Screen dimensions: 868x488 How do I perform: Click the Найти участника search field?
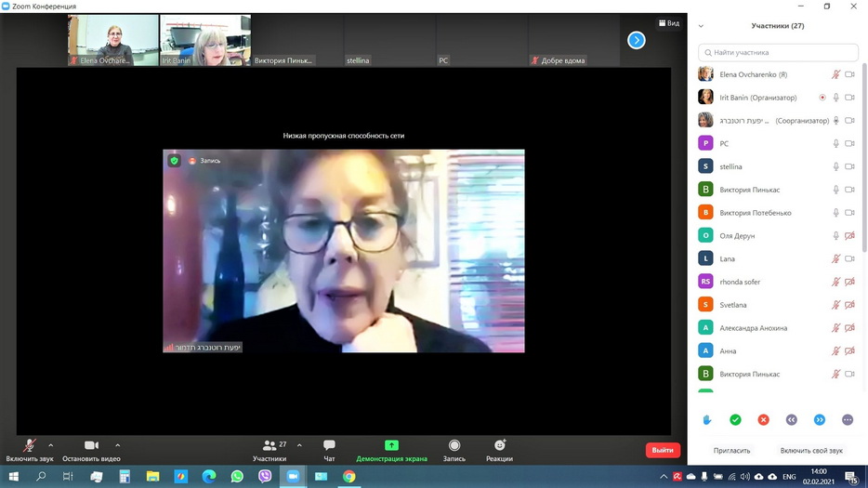[778, 53]
